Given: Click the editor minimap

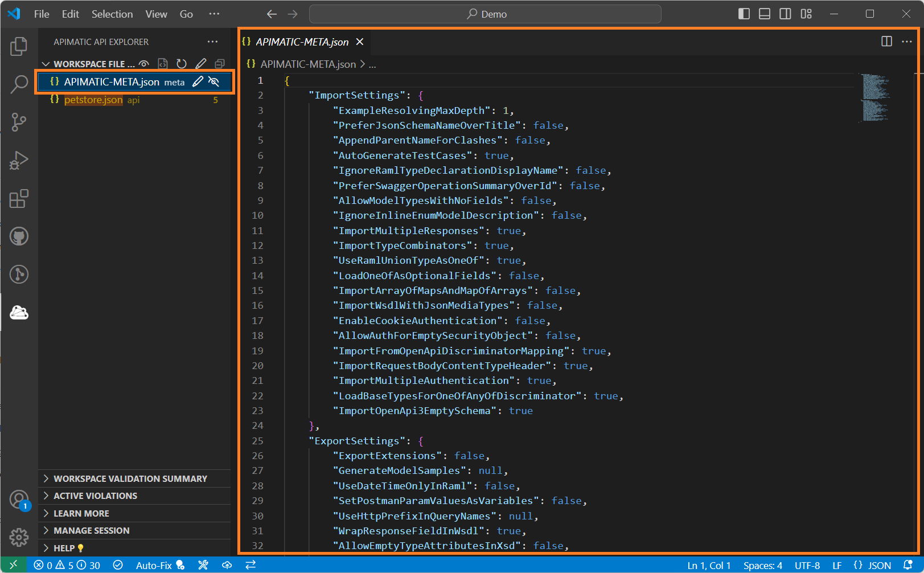Looking at the screenshot, I should pyautogui.click(x=875, y=97).
